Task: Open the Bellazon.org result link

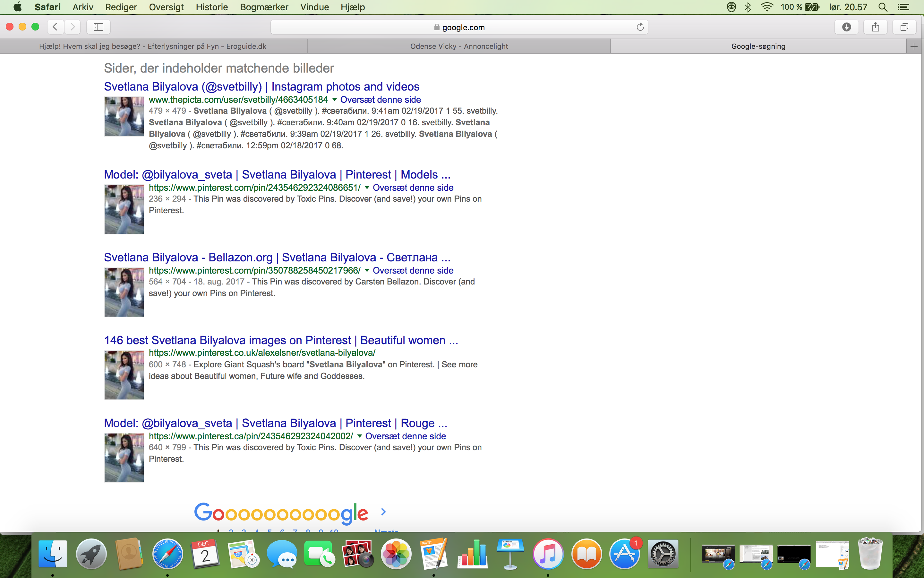Action: pos(277,258)
